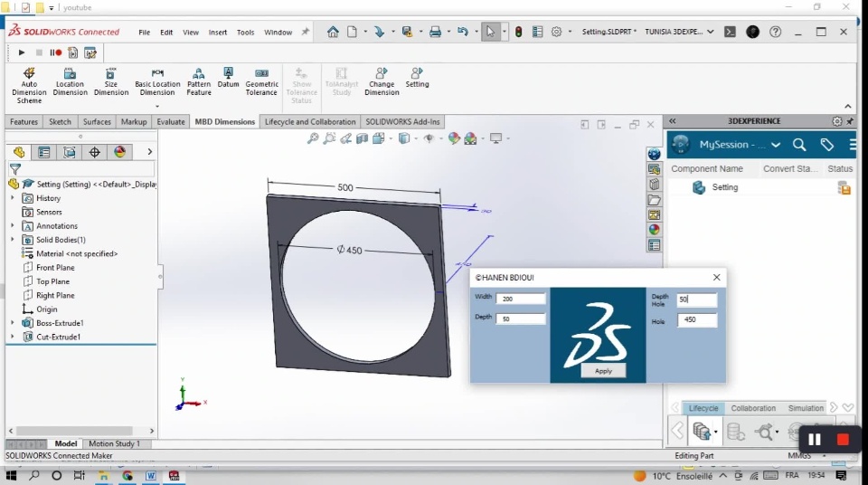This screenshot has width=868, height=485.
Task: Open ConfigurationManager tab icon
Action: point(70,152)
